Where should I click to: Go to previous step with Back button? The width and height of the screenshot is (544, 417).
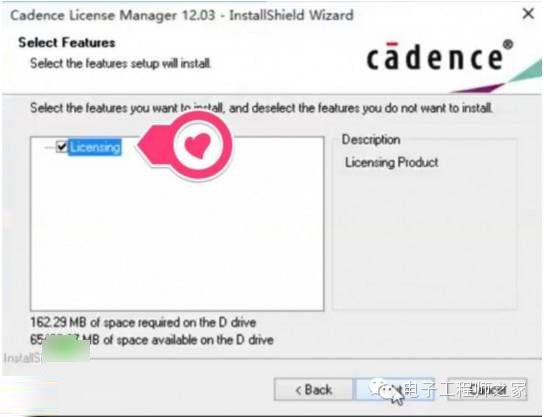click(313, 389)
